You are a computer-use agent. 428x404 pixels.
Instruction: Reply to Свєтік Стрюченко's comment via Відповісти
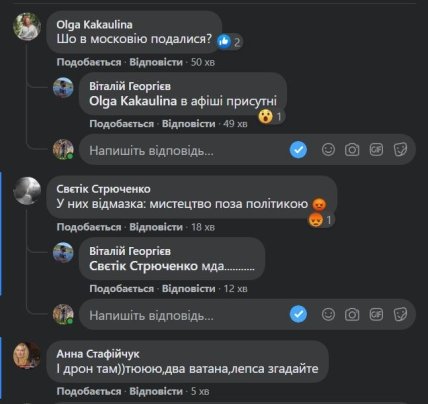[x=156, y=227]
